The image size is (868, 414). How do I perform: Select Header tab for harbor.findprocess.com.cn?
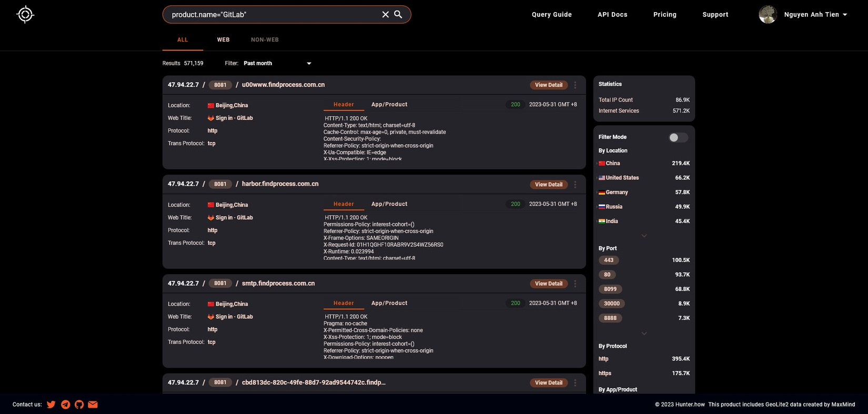point(344,204)
